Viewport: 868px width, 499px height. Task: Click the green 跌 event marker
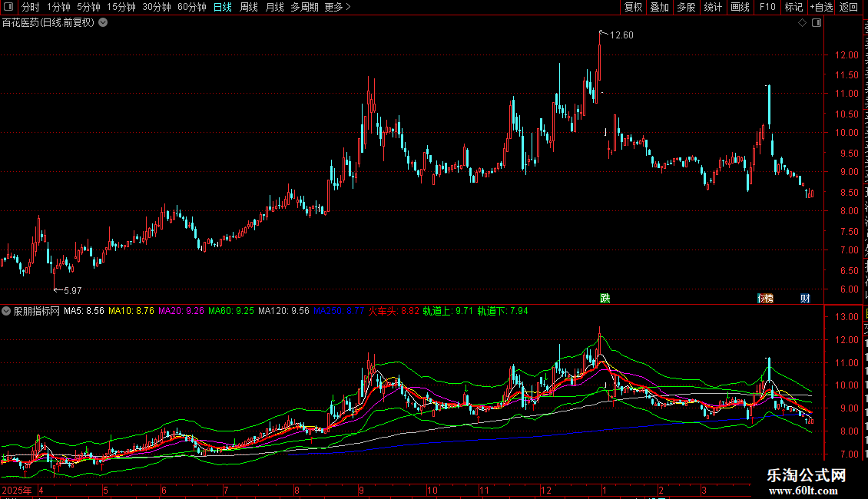(605, 298)
